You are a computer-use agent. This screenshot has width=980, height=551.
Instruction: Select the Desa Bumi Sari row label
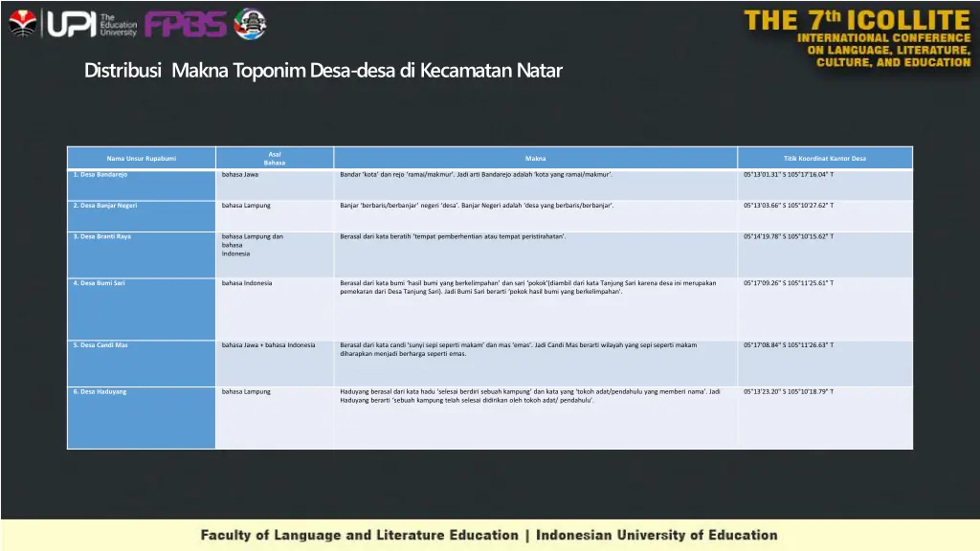click(x=100, y=283)
